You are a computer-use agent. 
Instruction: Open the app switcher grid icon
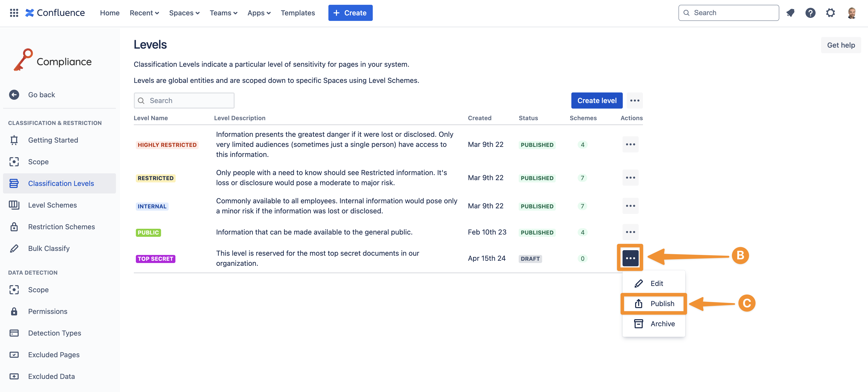coord(14,13)
